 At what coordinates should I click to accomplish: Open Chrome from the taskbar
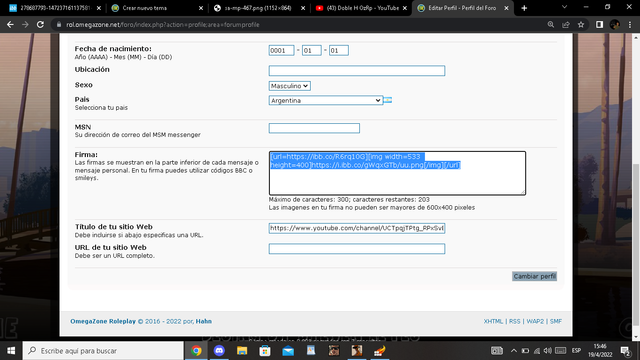(196, 351)
